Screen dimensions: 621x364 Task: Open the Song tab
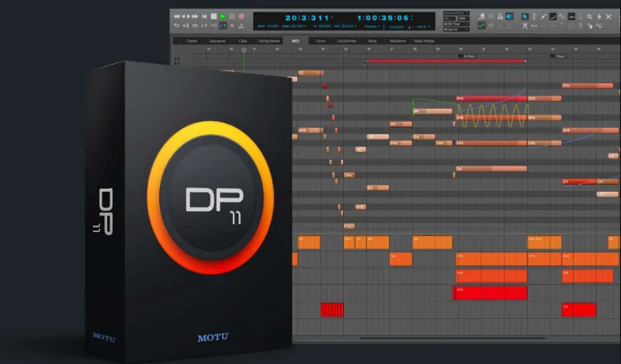click(x=373, y=41)
